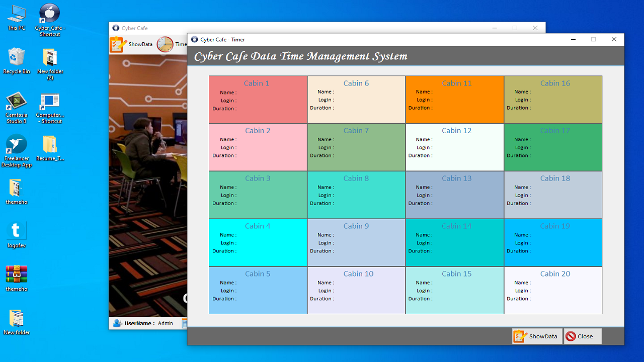Click the Cyber Cafe Data Time Management System heading
The image size is (644, 362).
pyautogui.click(x=301, y=56)
